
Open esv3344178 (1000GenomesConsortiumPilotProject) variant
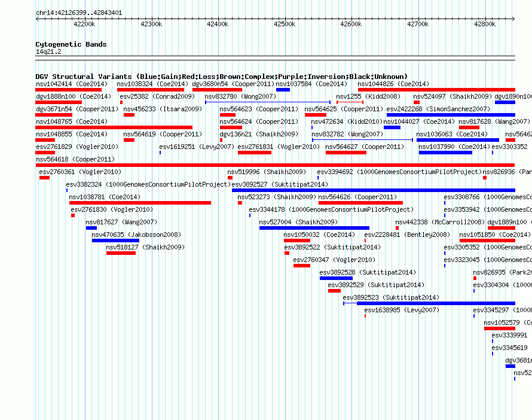click(x=331, y=209)
